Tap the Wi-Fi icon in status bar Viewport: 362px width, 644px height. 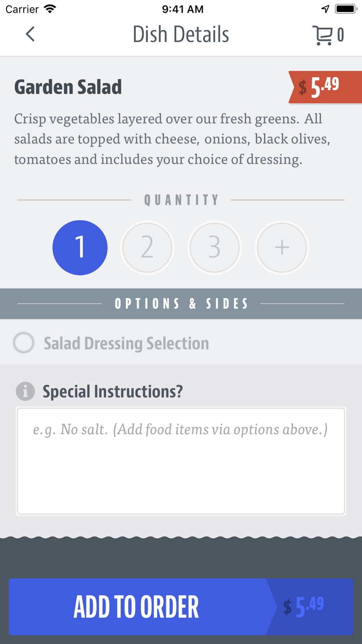[50, 9]
